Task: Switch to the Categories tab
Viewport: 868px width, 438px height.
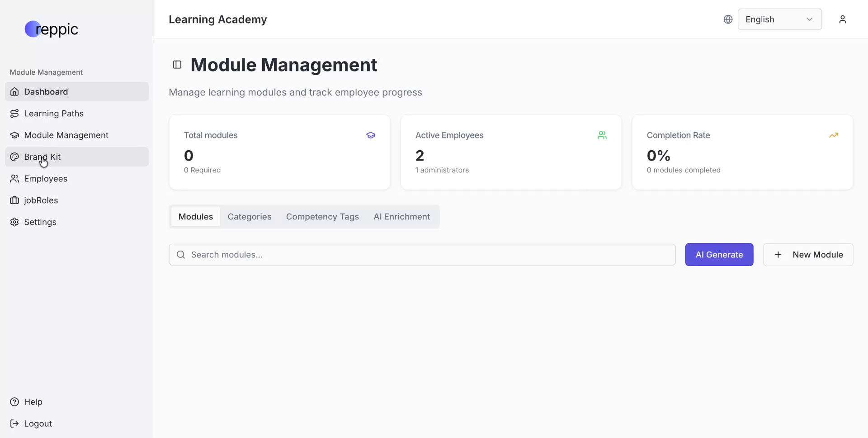Action: coord(249,217)
